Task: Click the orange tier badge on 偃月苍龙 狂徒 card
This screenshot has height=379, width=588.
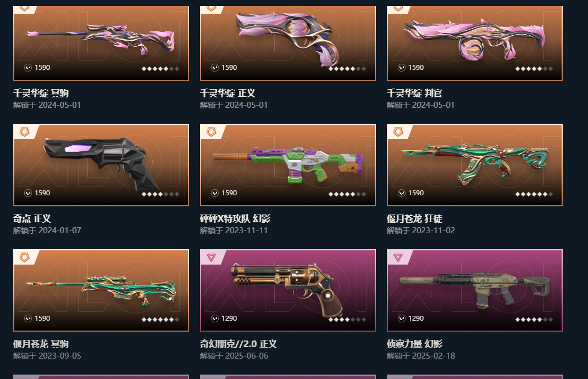Action: coord(398,131)
